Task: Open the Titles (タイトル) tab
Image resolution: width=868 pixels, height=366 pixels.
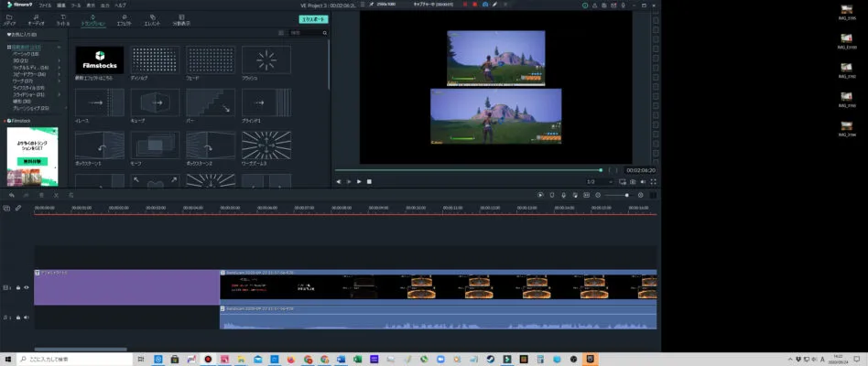Action: tap(63, 20)
